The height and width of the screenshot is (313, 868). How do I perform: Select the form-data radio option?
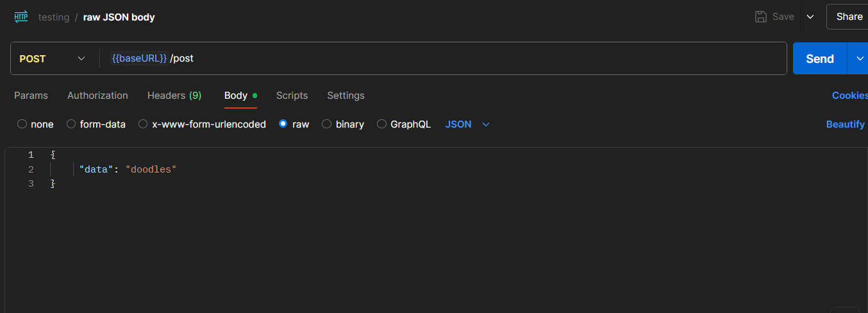click(x=71, y=124)
